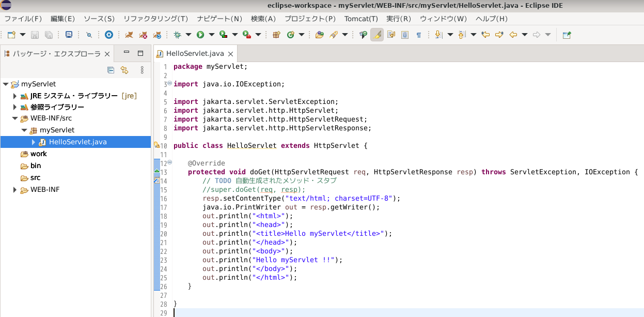This screenshot has height=317, width=644.
Task: Click the New wizard toolbar icon
Action: click(x=11, y=35)
